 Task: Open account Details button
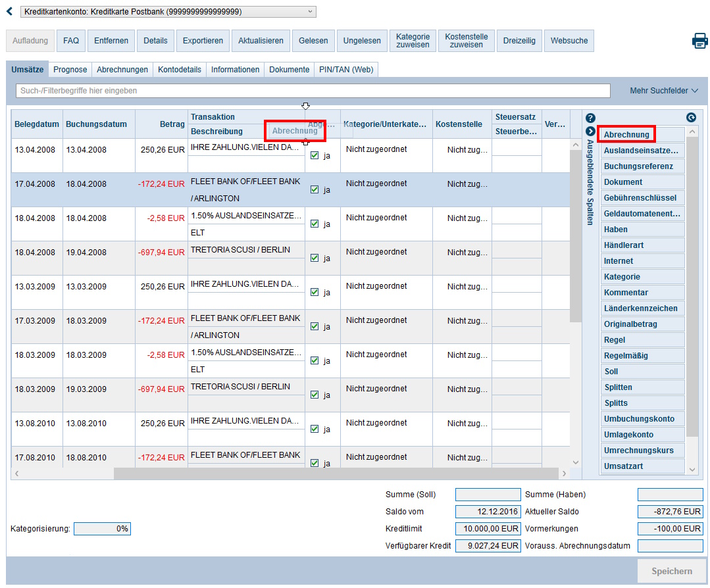(155, 41)
